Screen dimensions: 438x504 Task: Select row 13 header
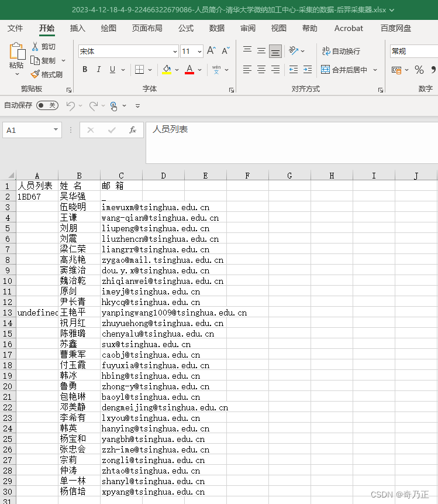[8, 313]
